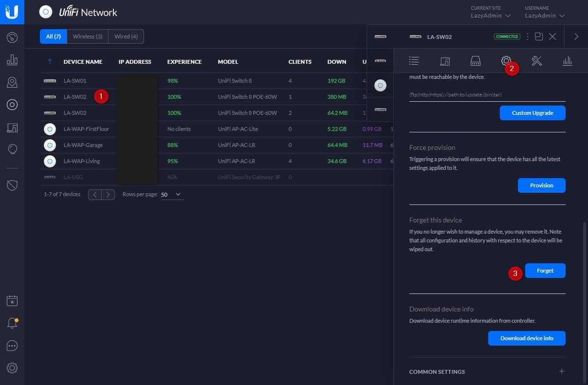Open Events calendar in sidebar
The height and width of the screenshot is (385, 588).
(x=12, y=300)
